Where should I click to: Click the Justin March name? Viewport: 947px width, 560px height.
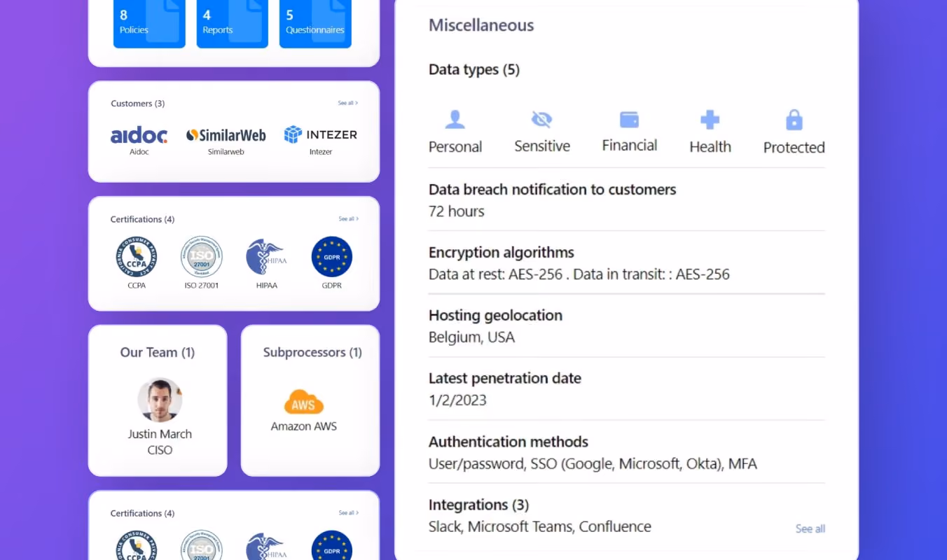coord(160,434)
